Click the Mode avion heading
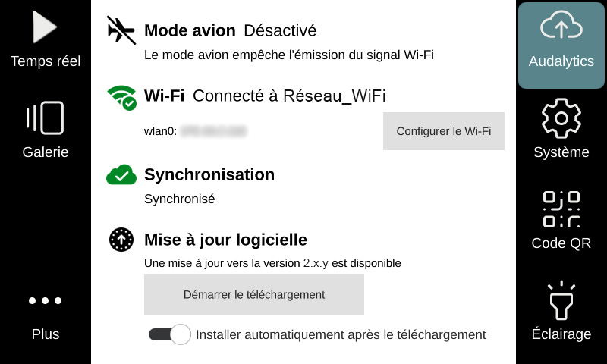The image size is (607, 364). tap(190, 30)
